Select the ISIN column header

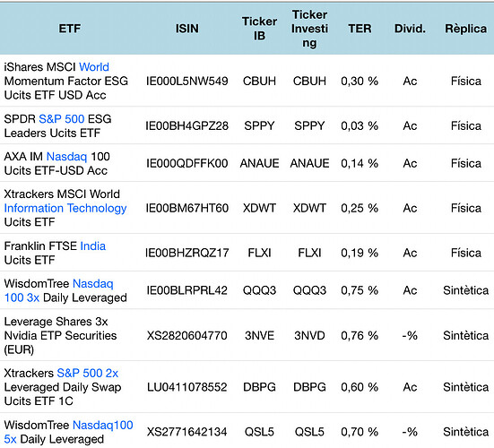[187, 29]
